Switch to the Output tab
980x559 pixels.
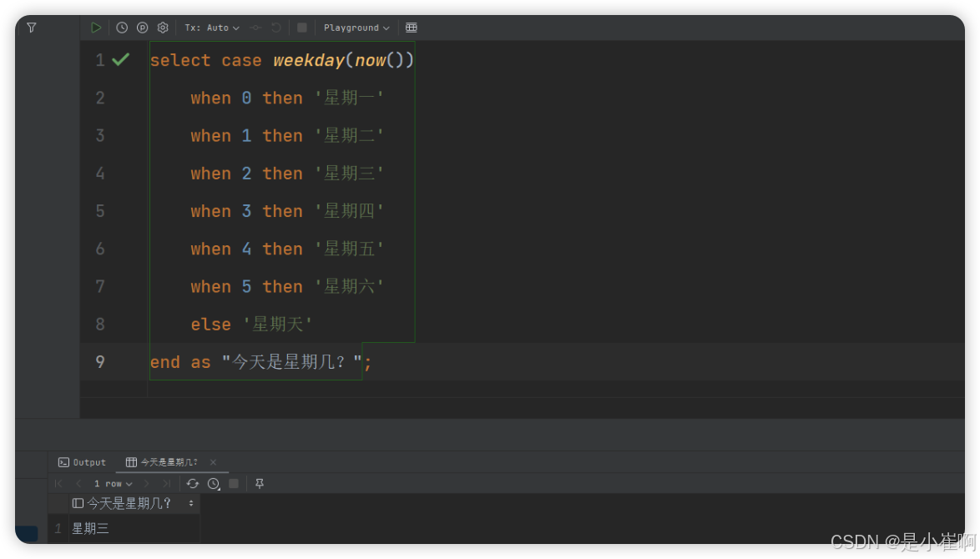[82, 462]
